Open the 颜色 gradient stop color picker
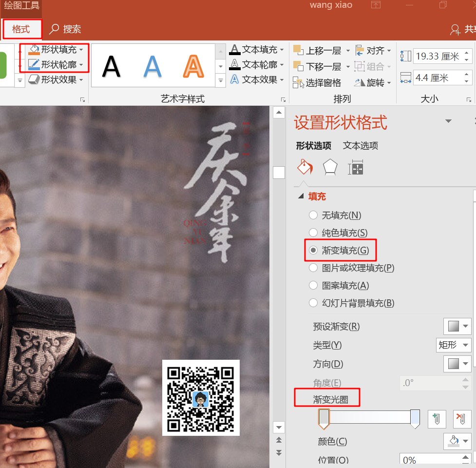476x468 pixels. click(x=457, y=441)
